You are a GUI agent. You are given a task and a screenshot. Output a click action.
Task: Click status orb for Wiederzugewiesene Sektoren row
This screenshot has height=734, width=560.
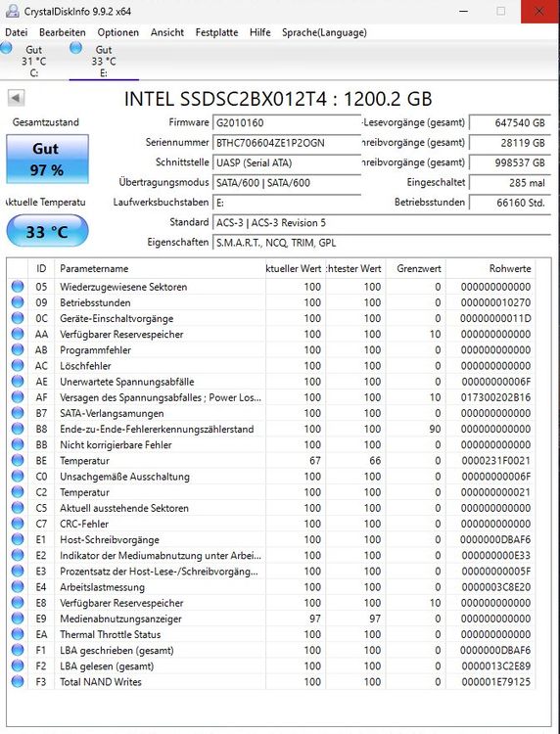tap(18, 286)
